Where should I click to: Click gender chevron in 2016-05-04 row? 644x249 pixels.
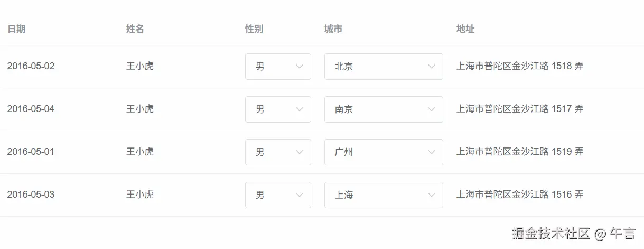[x=300, y=109]
